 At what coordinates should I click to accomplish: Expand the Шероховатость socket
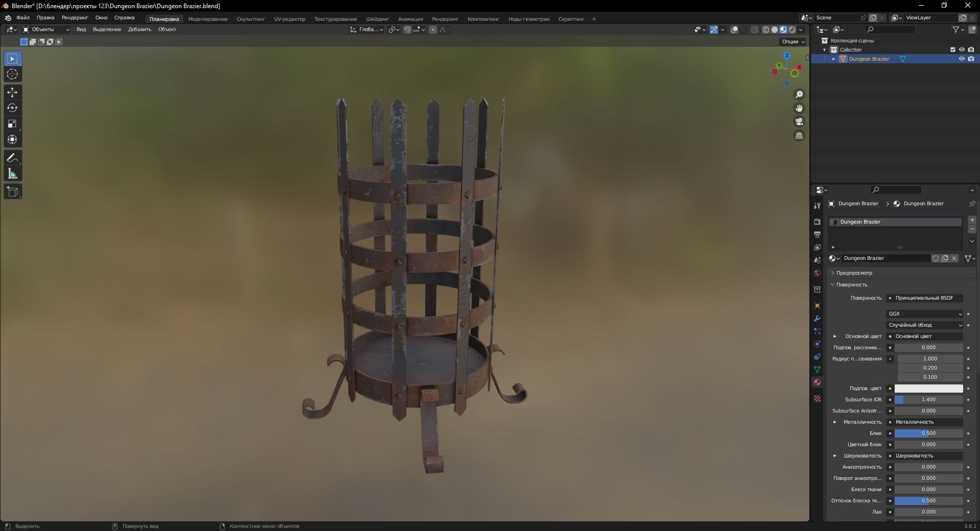click(x=835, y=456)
